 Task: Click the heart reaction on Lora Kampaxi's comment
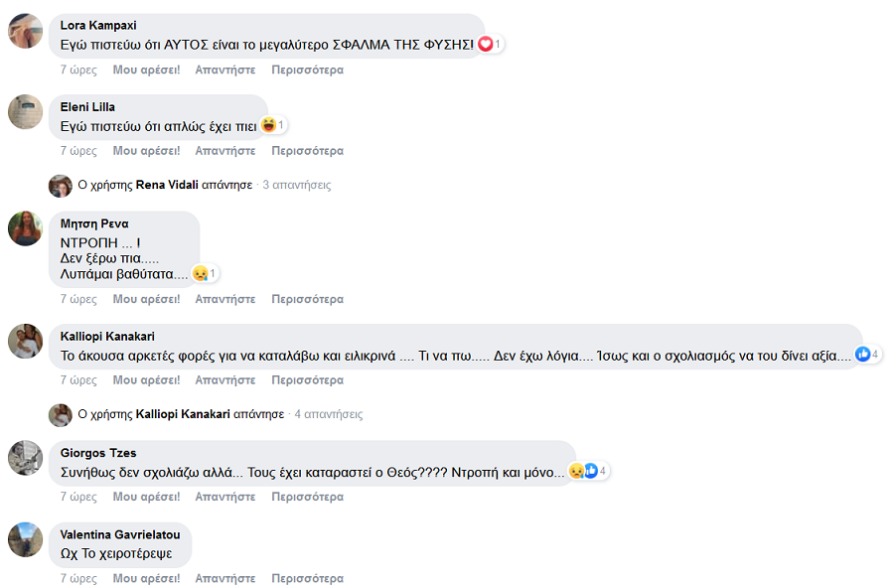(486, 44)
